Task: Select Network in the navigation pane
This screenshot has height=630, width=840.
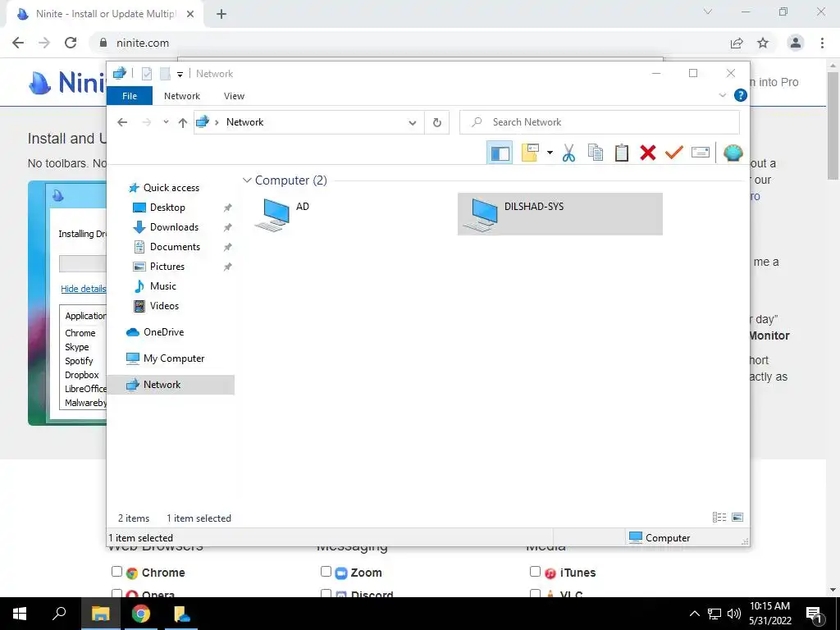Action: tap(171, 385)
